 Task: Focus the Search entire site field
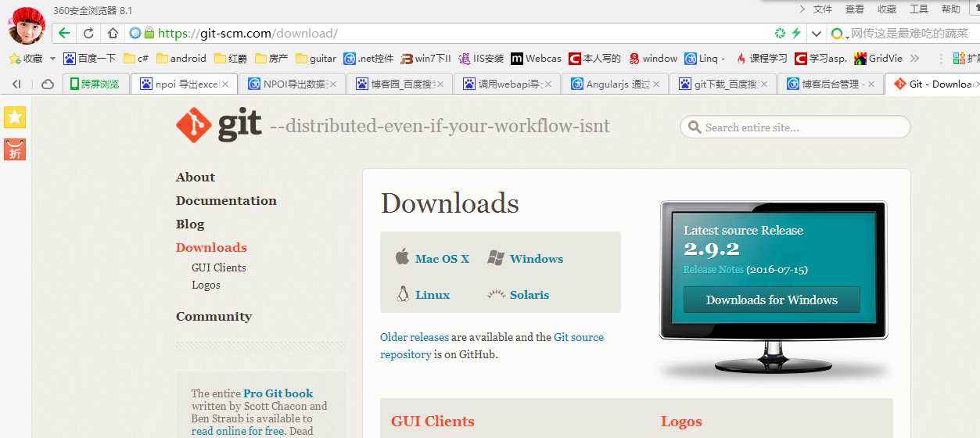point(795,127)
